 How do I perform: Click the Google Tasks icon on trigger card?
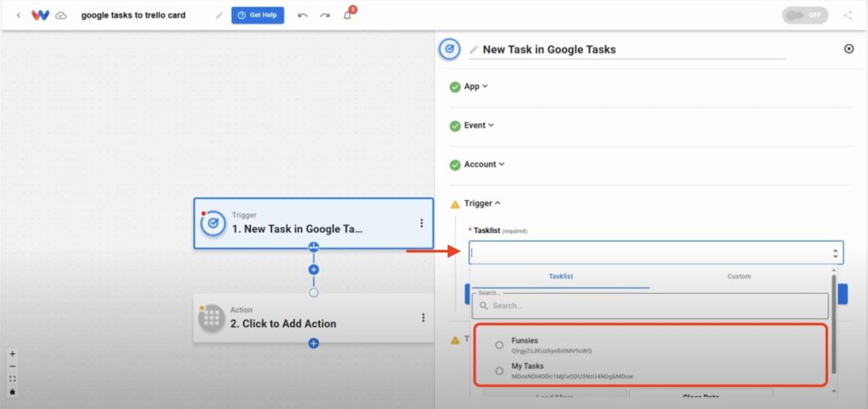213,224
